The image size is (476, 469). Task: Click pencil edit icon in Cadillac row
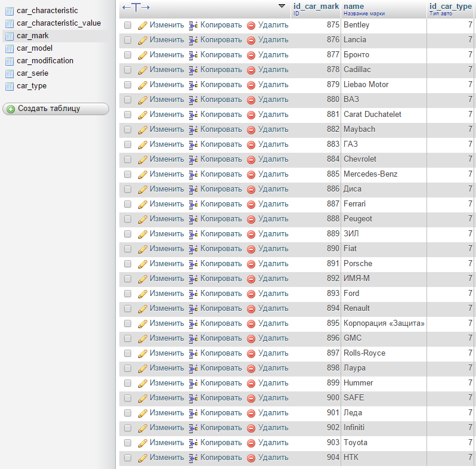click(143, 70)
